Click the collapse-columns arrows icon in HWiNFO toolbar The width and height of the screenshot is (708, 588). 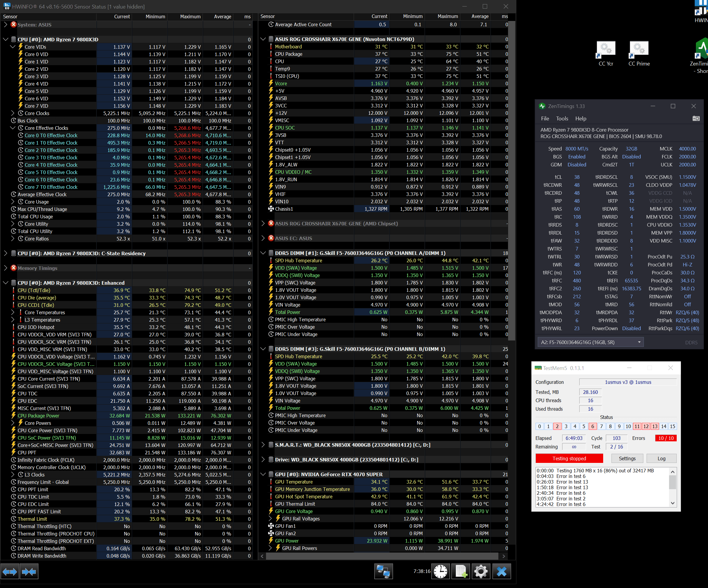(29, 571)
